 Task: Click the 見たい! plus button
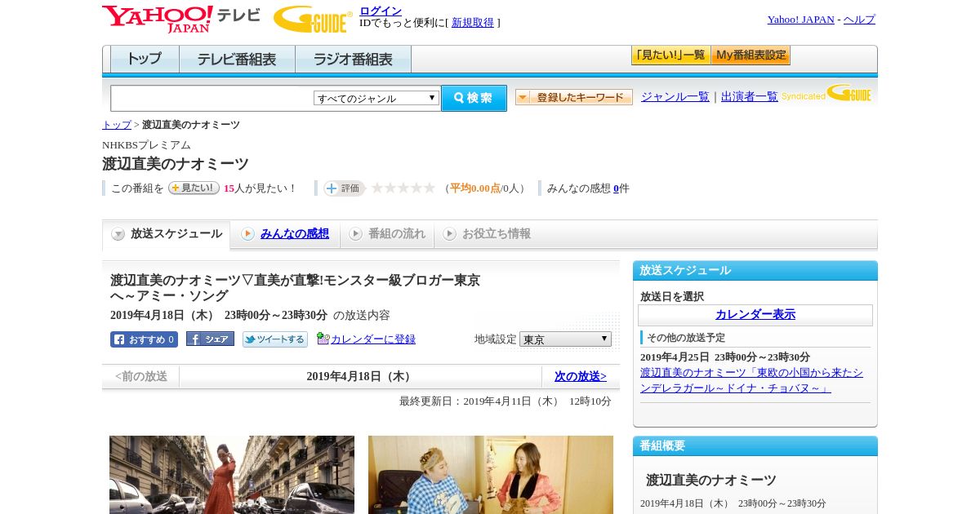click(x=194, y=188)
